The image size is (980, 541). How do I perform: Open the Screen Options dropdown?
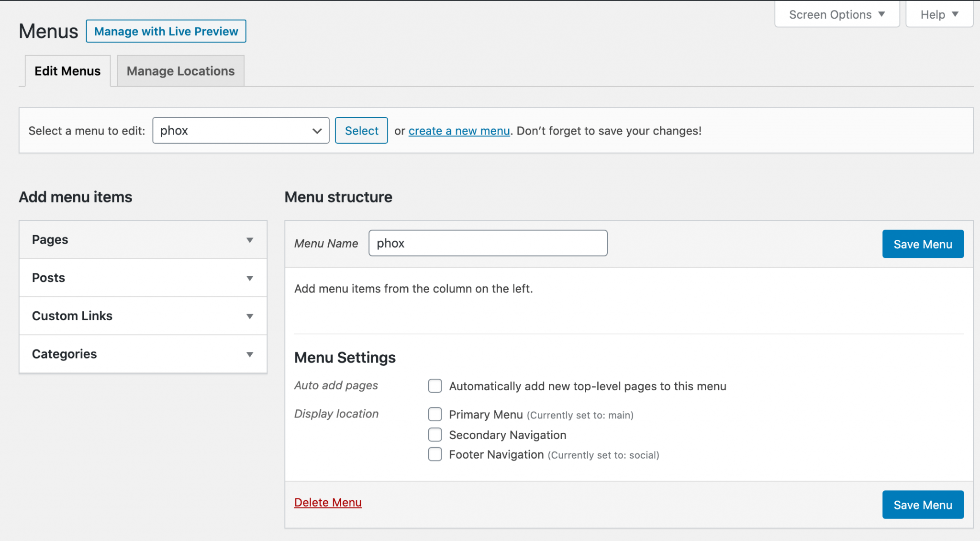pyautogui.click(x=836, y=14)
